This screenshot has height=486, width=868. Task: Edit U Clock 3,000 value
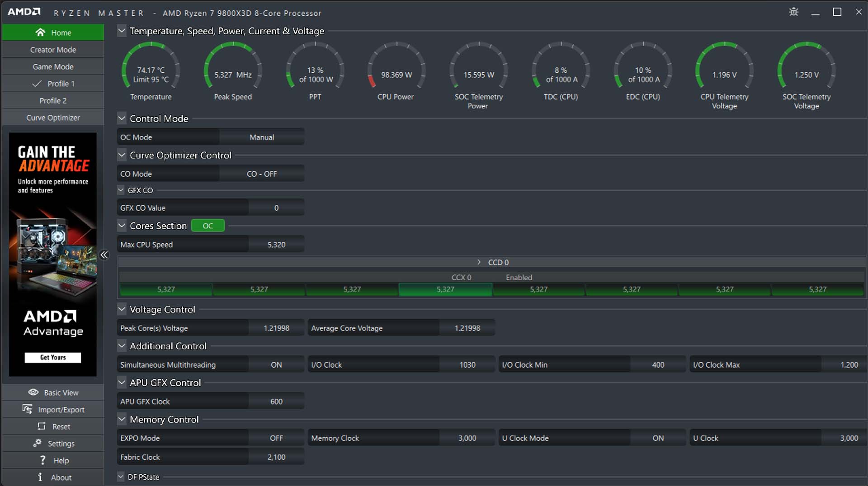point(844,438)
